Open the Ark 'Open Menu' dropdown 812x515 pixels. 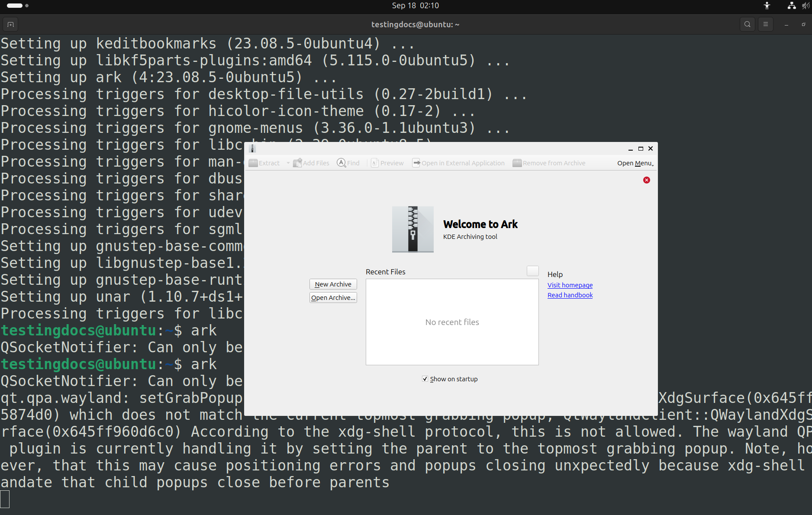pyautogui.click(x=635, y=163)
